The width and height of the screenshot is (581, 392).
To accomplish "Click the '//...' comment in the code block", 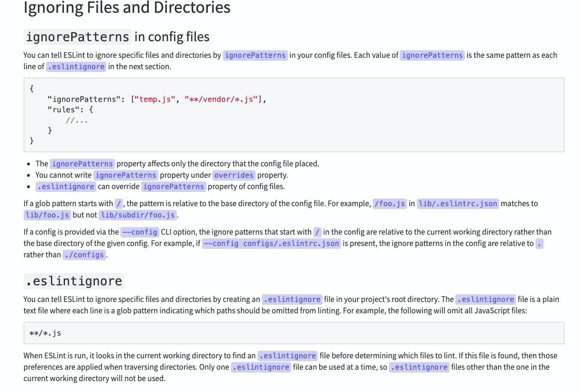I will coord(77,120).
